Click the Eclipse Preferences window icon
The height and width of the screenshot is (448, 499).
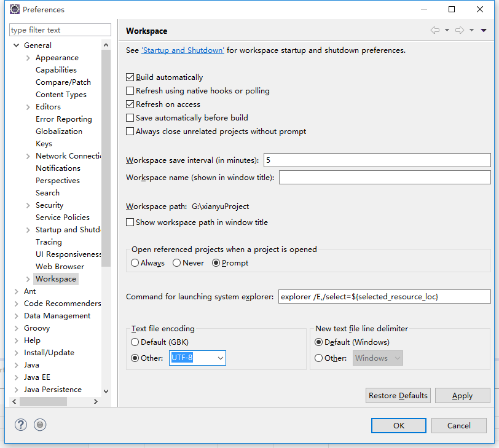click(15, 10)
